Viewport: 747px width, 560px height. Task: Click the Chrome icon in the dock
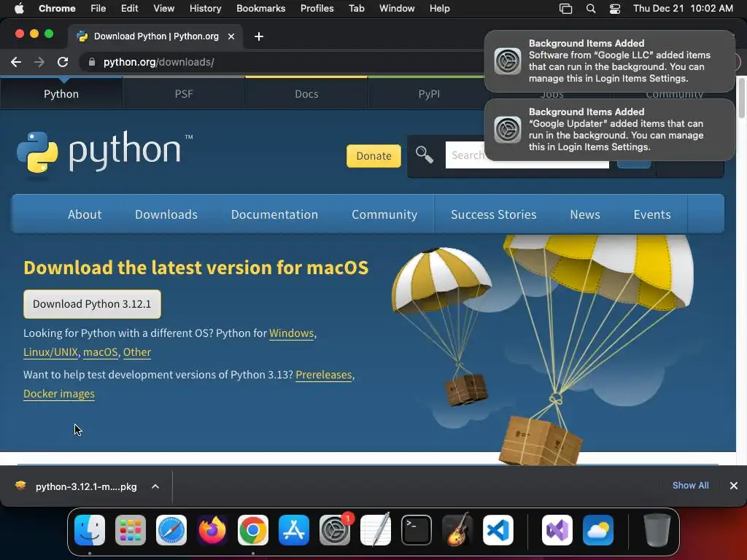click(253, 530)
